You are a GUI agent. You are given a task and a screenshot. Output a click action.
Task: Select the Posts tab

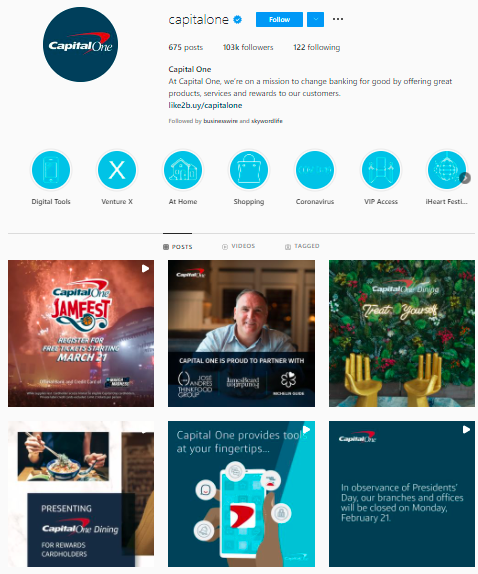pyautogui.click(x=178, y=247)
